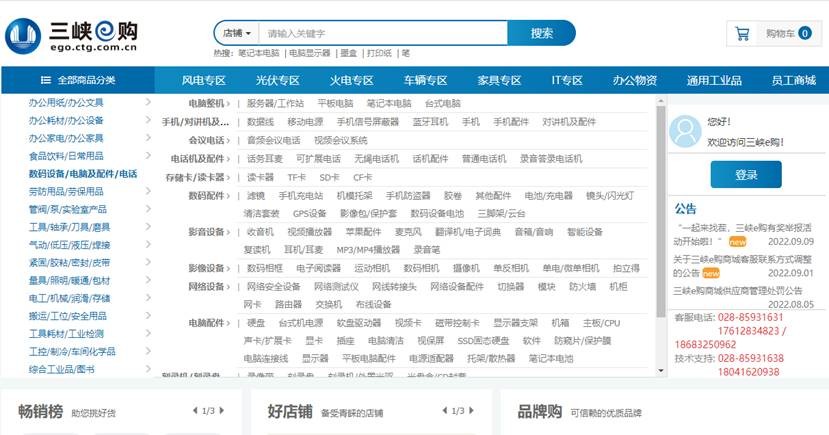Go to next page of 畅销榜

[224, 411]
